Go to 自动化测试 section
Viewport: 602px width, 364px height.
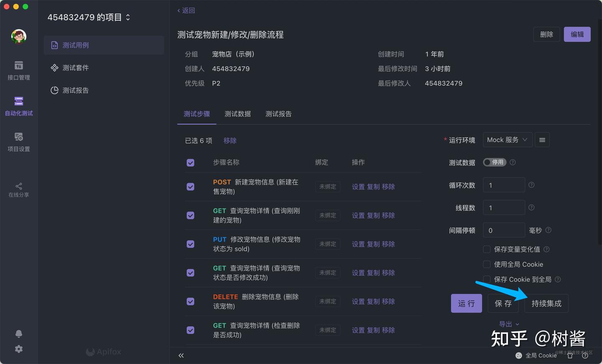[x=19, y=106]
